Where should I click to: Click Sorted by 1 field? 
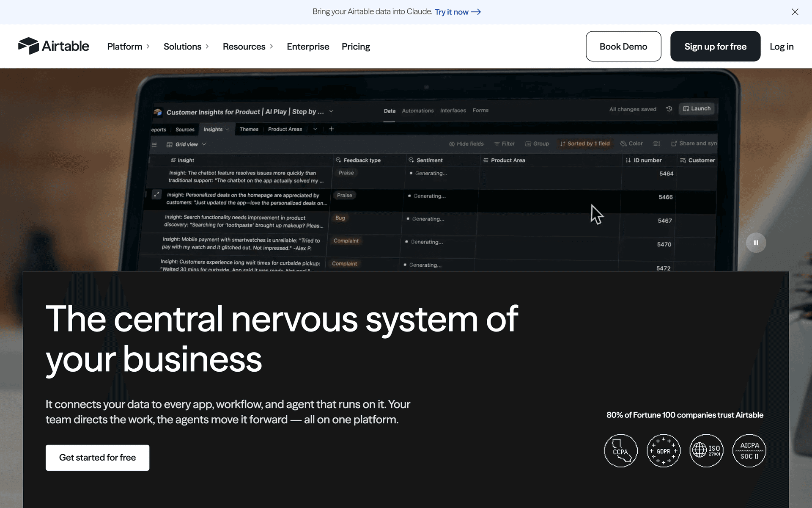click(585, 144)
